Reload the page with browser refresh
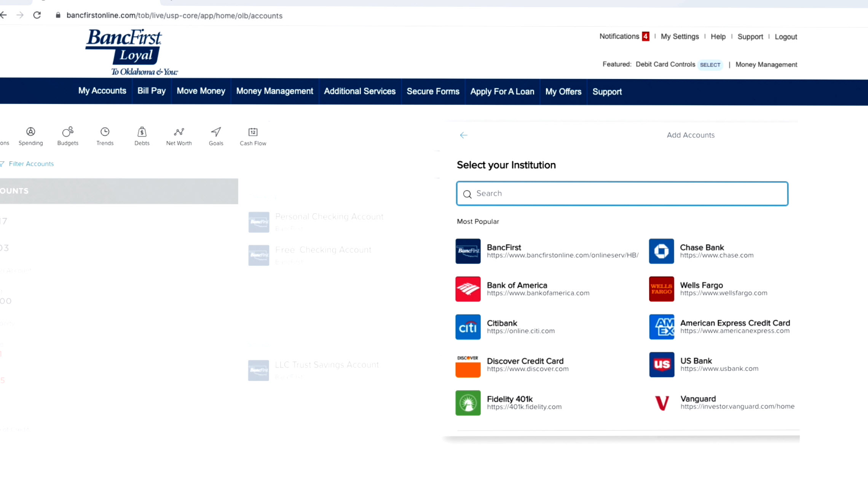Viewport: 868px width, 488px height. point(37,15)
